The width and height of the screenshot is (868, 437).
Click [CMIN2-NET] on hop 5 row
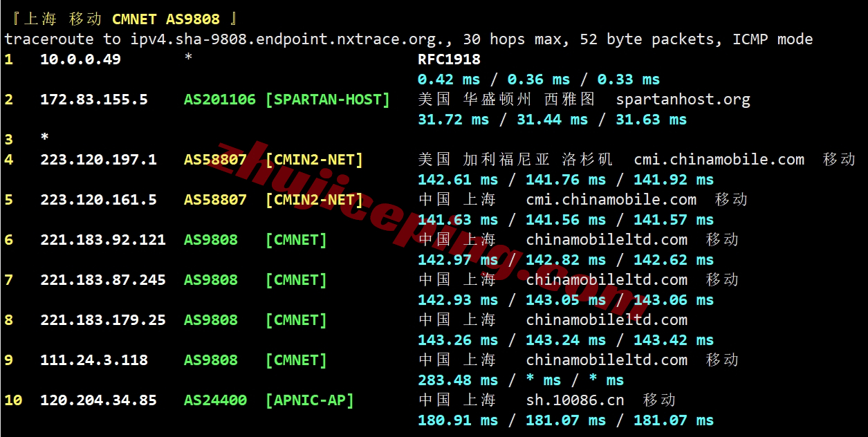(x=314, y=200)
